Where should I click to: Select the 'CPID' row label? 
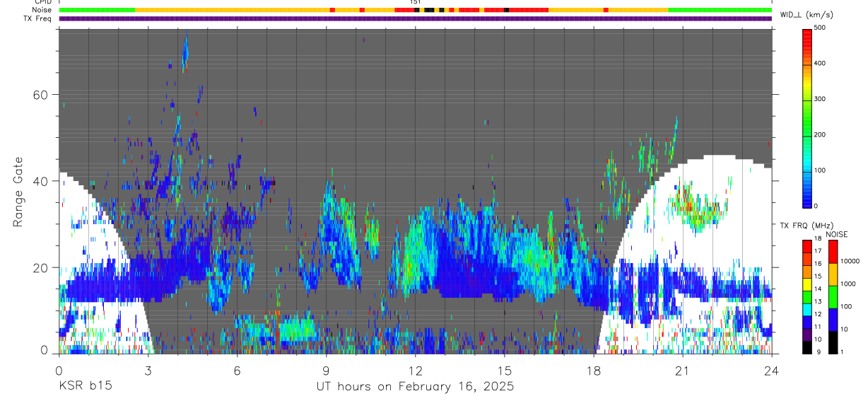pyautogui.click(x=42, y=2)
